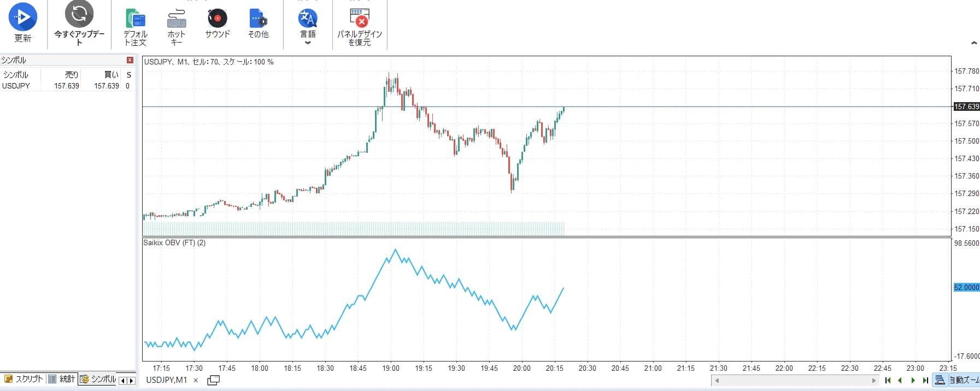
Task: Click the 買い column header
Action: [x=112, y=75]
